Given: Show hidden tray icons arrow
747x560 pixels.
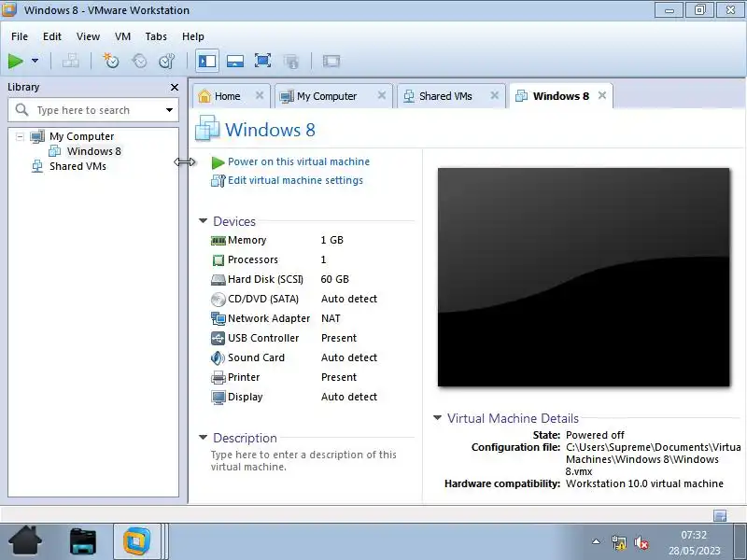Looking at the screenshot, I should coord(596,541).
